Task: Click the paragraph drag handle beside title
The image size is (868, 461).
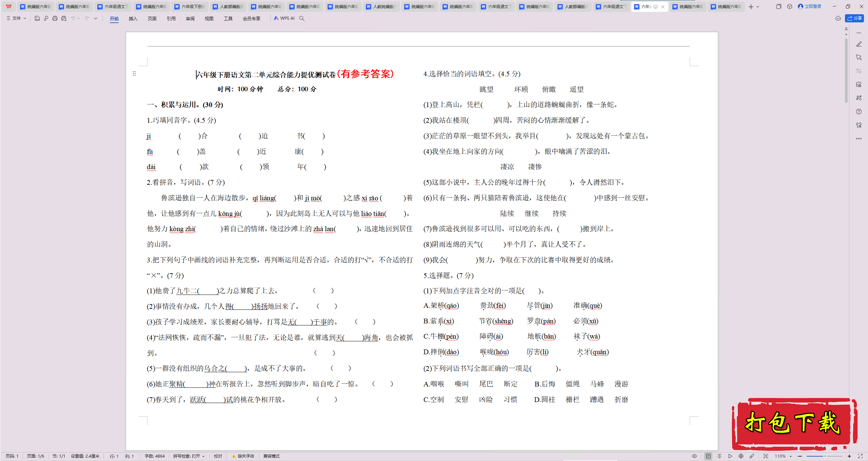Action: 134,74
